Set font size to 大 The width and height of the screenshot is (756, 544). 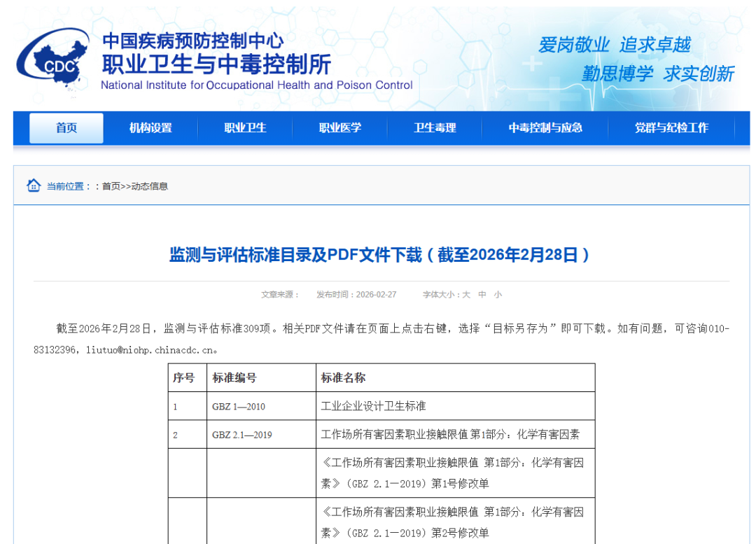466,295
